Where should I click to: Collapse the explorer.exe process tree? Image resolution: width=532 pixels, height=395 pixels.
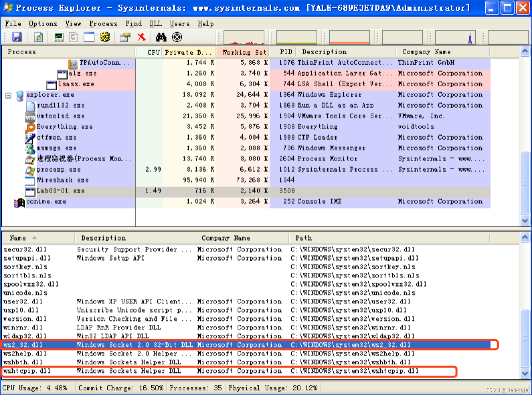9,95
